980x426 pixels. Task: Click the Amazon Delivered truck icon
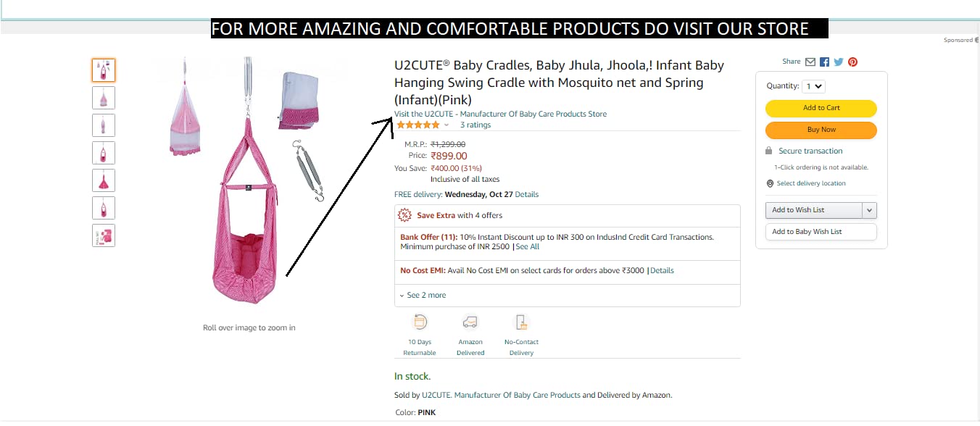470,322
